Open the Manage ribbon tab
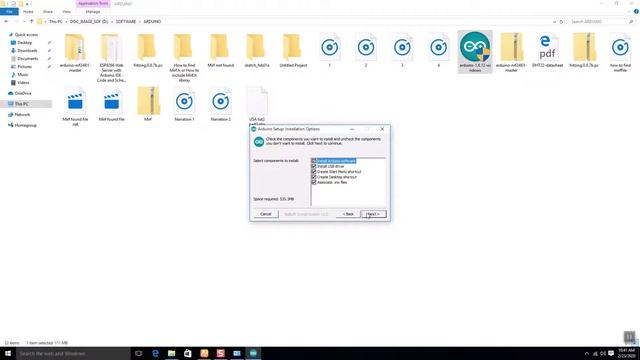Screen dimensions: 640x360 [x=93, y=12]
